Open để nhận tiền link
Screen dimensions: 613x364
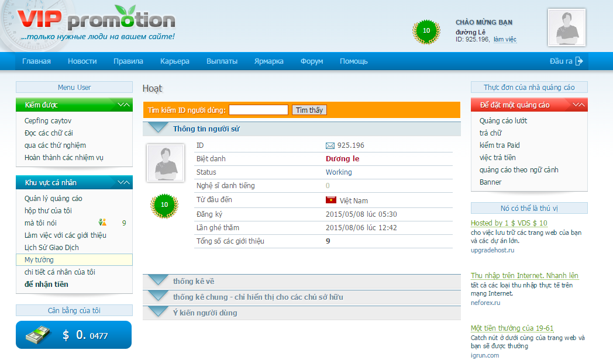pyautogui.click(x=46, y=285)
